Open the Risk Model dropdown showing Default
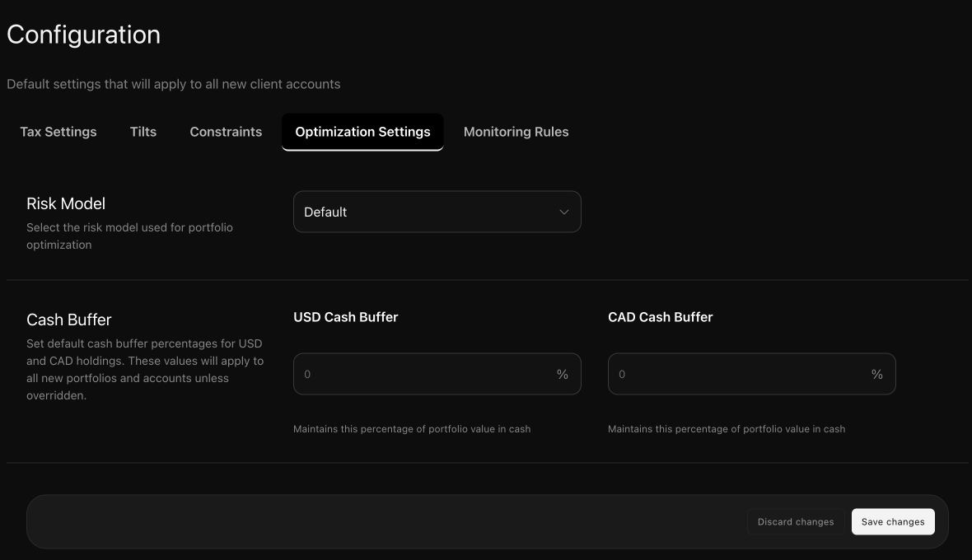Image resolution: width=972 pixels, height=560 pixels. (437, 212)
